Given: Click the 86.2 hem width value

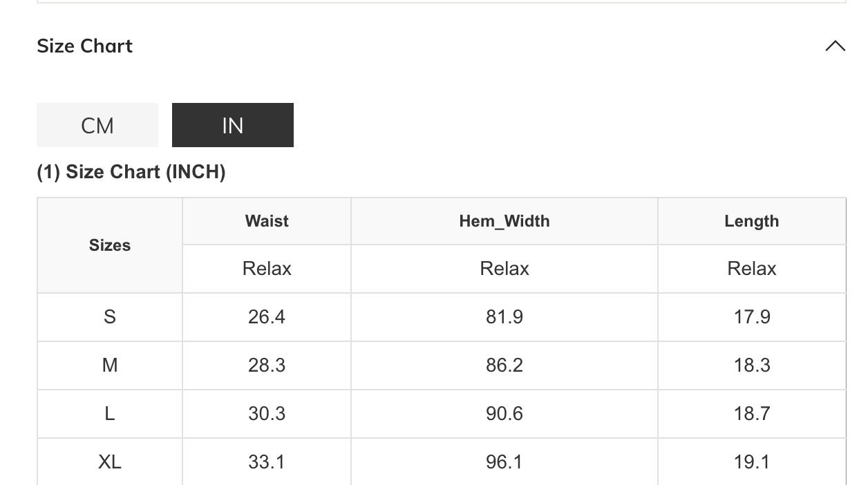Looking at the screenshot, I should (504, 365).
